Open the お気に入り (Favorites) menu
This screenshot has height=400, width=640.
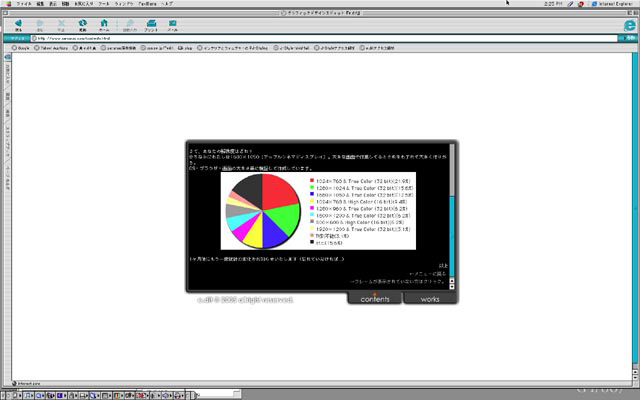pos(83,4)
